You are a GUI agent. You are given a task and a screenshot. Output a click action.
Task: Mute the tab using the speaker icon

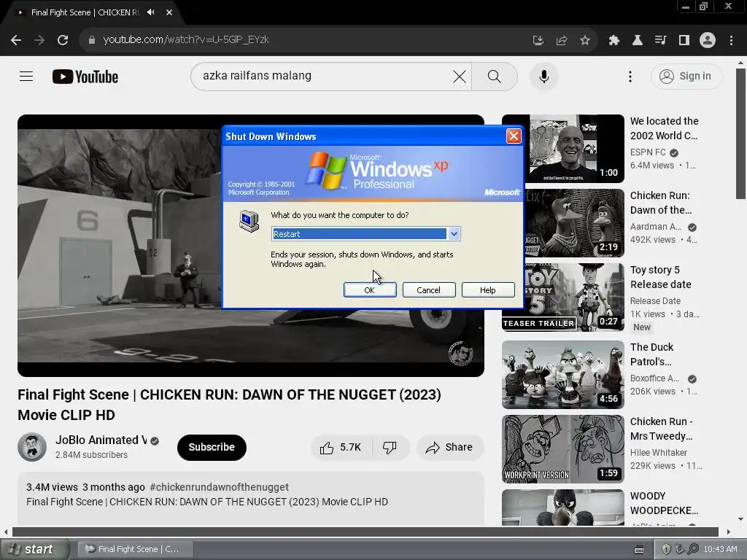[151, 12]
